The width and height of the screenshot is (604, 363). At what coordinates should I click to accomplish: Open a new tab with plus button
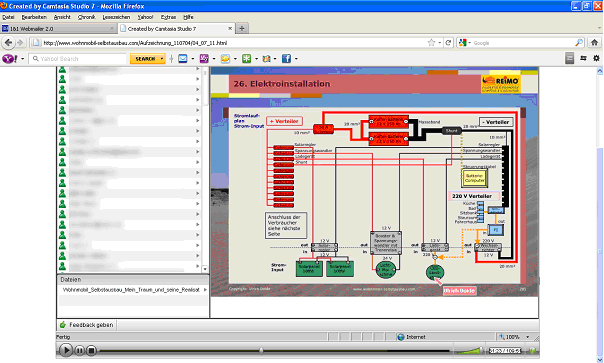tap(242, 29)
